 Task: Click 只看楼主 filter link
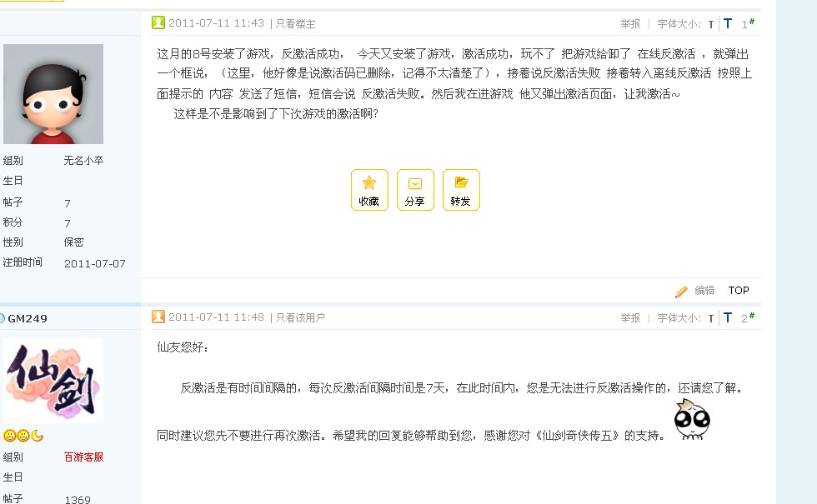(x=295, y=24)
